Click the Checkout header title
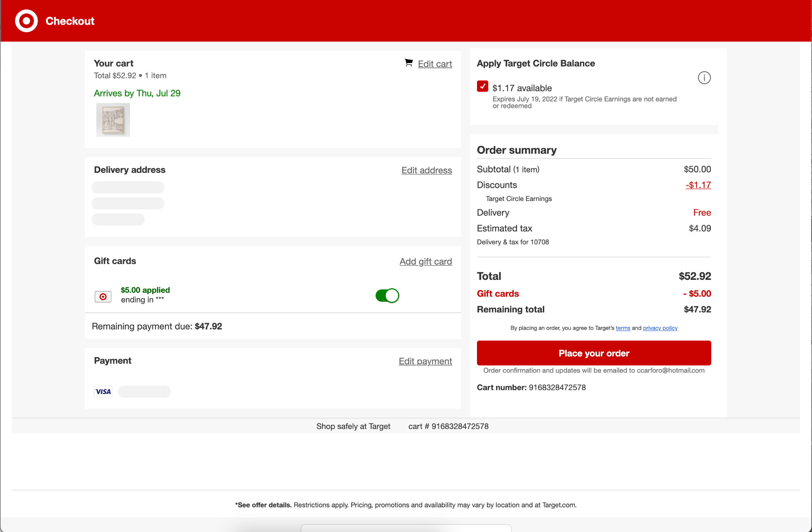 70,21
